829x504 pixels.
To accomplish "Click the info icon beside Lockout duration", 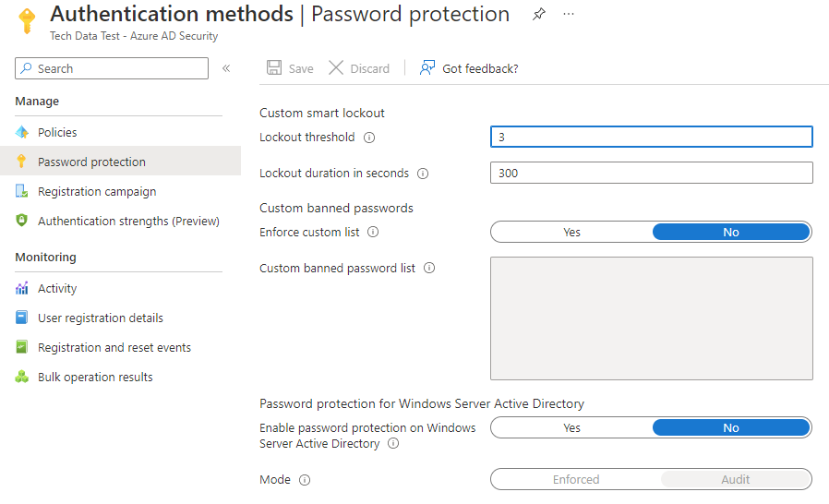I will pos(423,174).
